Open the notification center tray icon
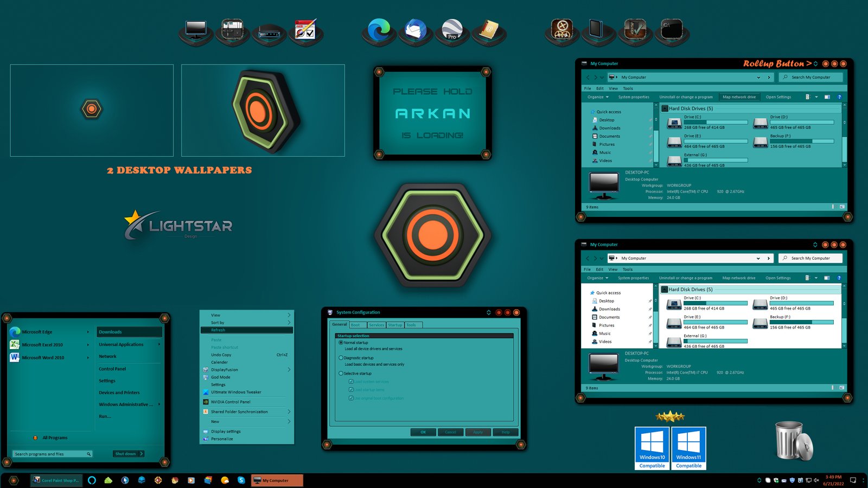 point(853,480)
